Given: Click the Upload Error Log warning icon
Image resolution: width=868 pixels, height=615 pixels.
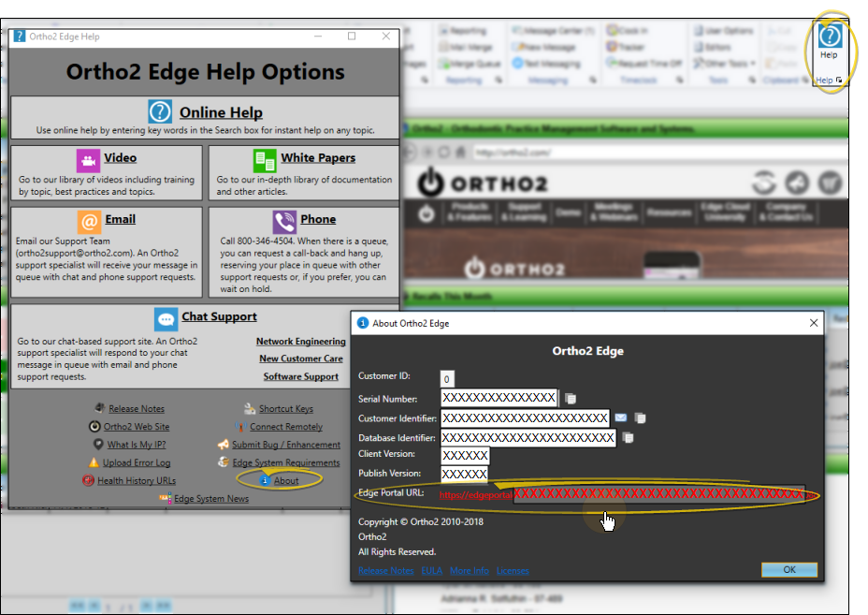Looking at the screenshot, I should click(x=94, y=462).
